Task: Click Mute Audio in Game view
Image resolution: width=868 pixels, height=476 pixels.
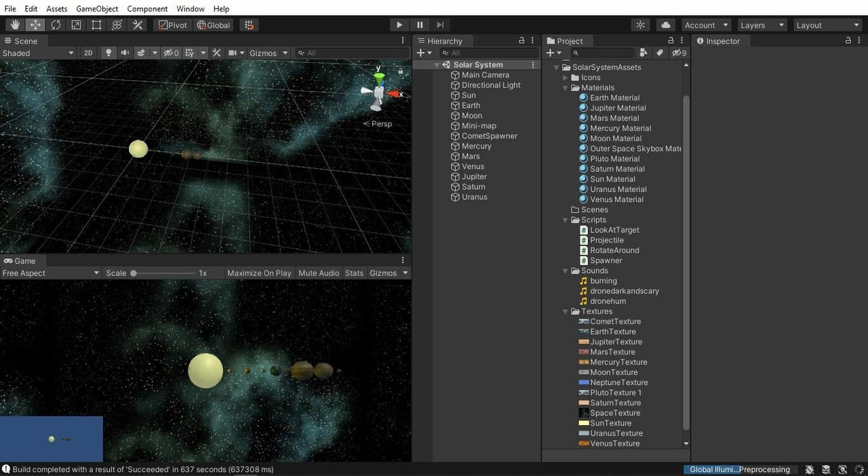Action: pyautogui.click(x=319, y=273)
